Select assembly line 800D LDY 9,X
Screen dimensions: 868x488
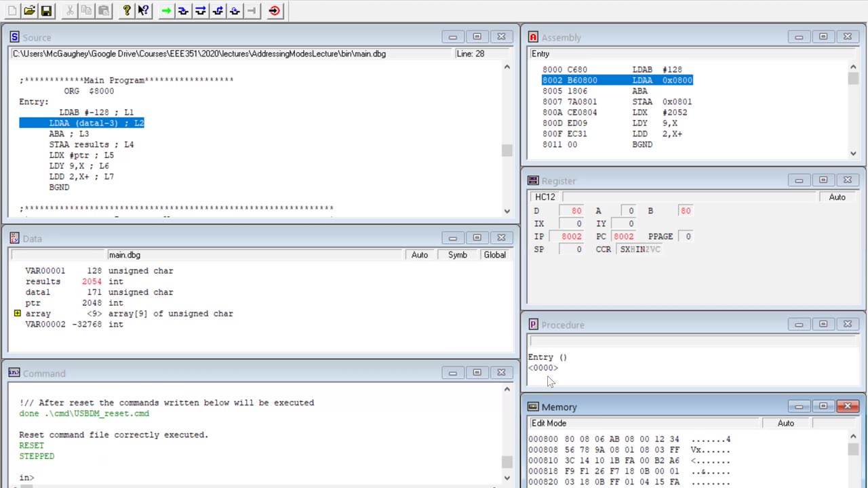pyautogui.click(x=610, y=123)
